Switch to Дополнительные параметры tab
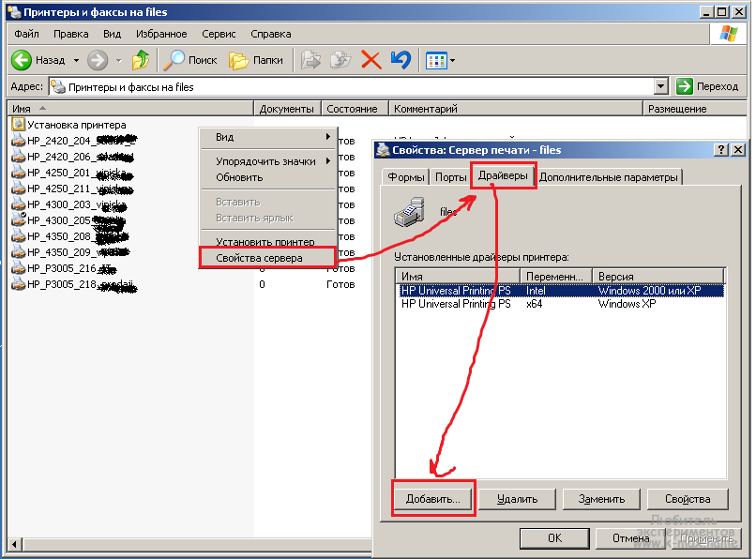The height and width of the screenshot is (559, 756). [609, 177]
